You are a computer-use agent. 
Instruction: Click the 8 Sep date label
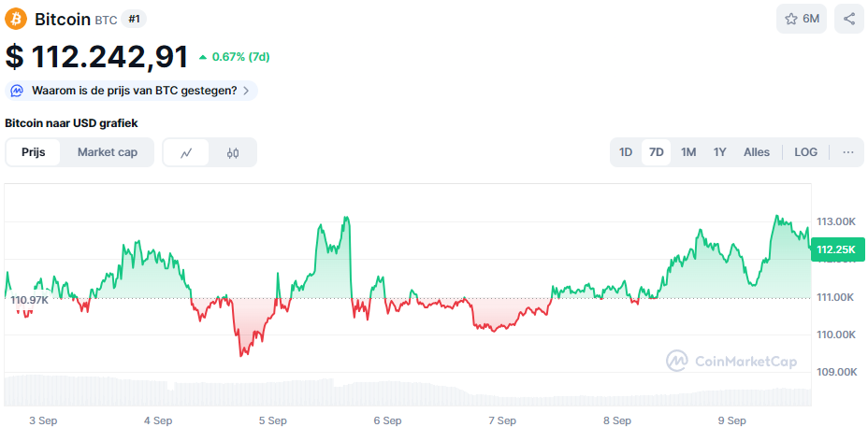(x=617, y=420)
